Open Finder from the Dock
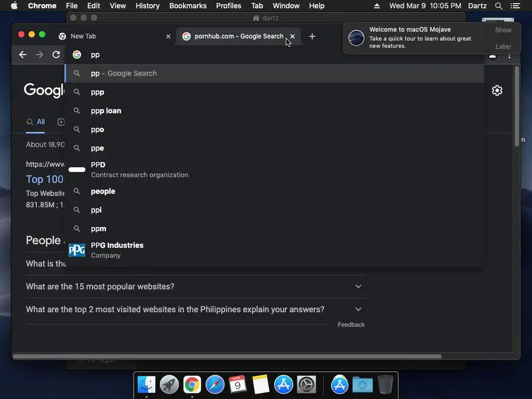 [147, 385]
